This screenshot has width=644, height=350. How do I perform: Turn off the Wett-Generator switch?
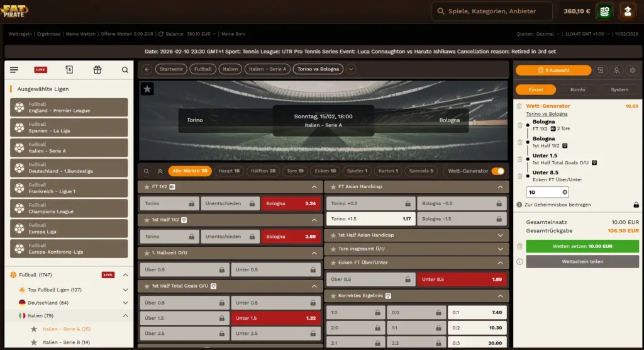tap(498, 171)
